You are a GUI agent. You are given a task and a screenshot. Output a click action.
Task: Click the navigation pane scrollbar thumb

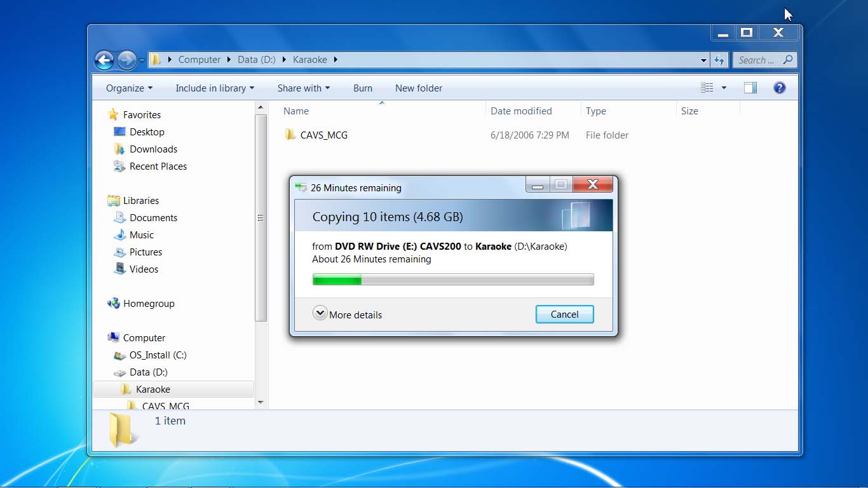pos(261,219)
